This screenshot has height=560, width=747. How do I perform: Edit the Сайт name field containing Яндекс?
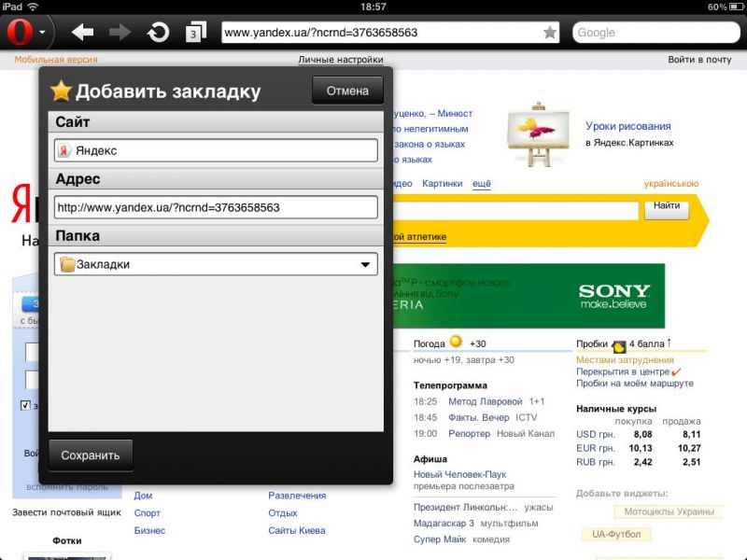[x=216, y=150]
